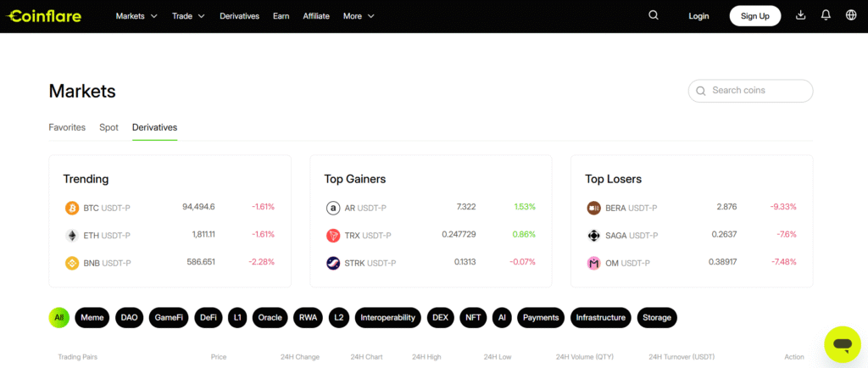Click the TRX coin icon
868x368 pixels.
click(333, 235)
